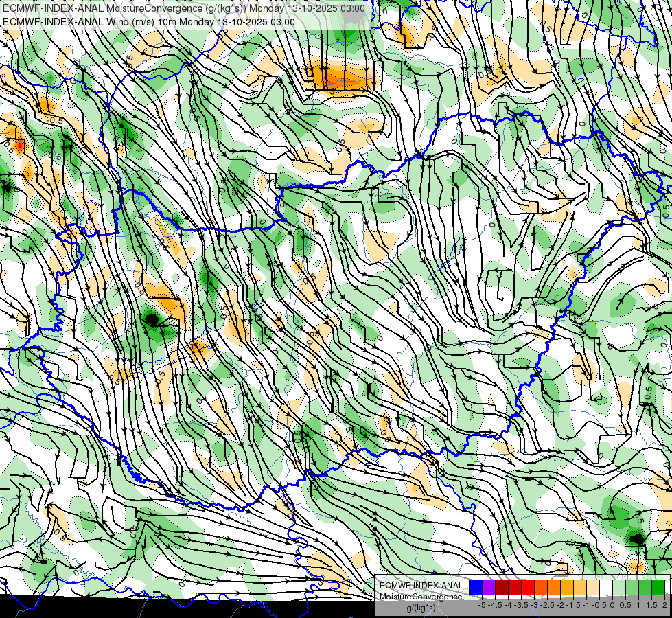672x618 pixels.
Task: Click the legend unit 'g/(kg*s)'
Action: [421, 608]
